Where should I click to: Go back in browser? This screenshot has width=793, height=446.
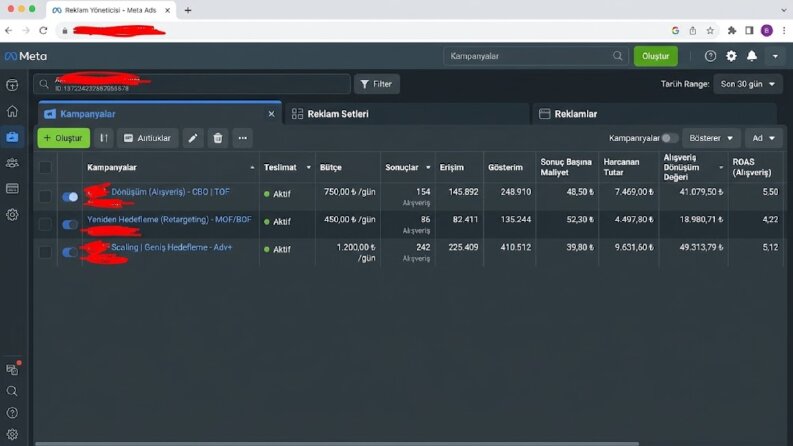click(x=9, y=31)
